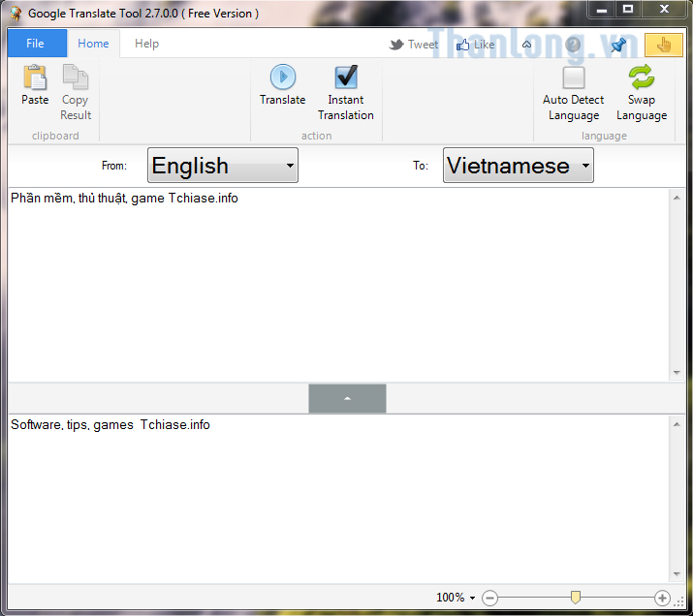Screen dimensions: 693x616
Task: Switch to the Help tab
Action: (146, 44)
